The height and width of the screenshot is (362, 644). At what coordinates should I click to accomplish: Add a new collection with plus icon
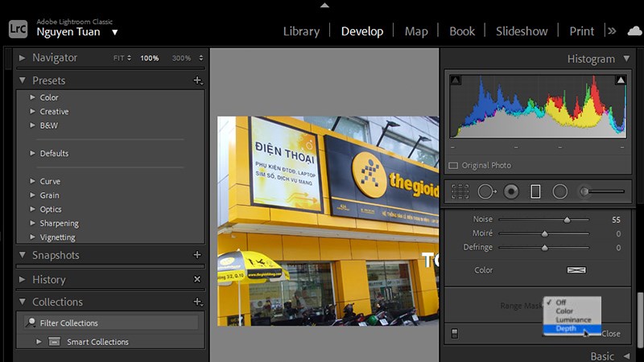pos(198,302)
